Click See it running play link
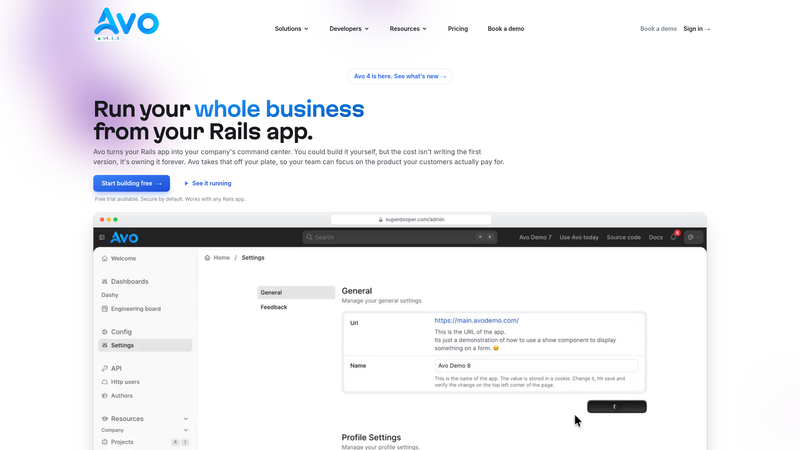Viewport: 800px width, 450px height. (x=208, y=183)
